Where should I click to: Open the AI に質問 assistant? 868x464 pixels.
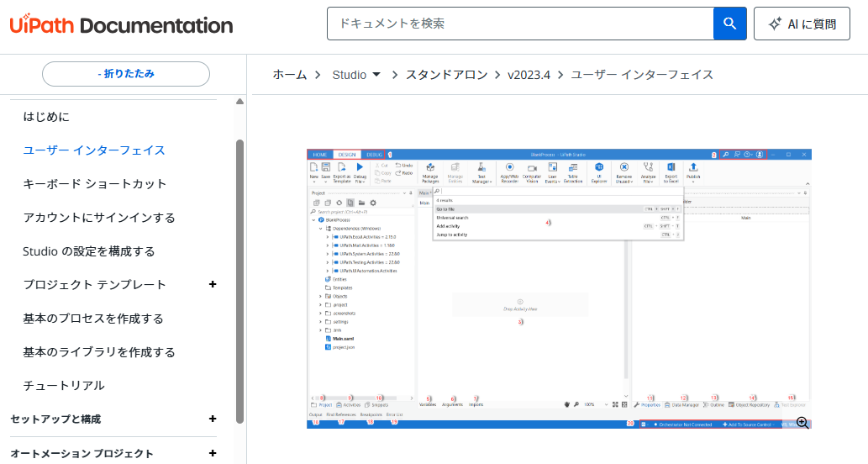[802, 24]
